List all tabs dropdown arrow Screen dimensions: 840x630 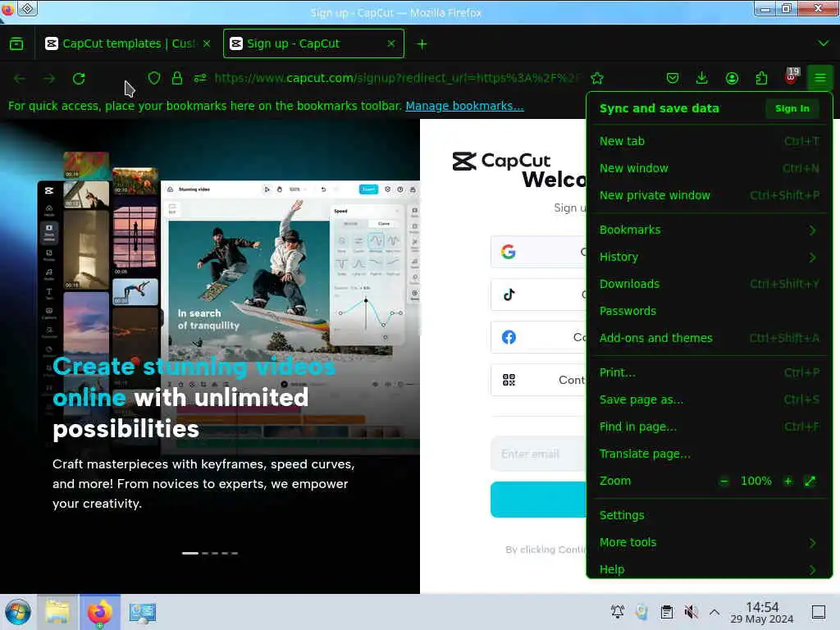[x=824, y=43]
